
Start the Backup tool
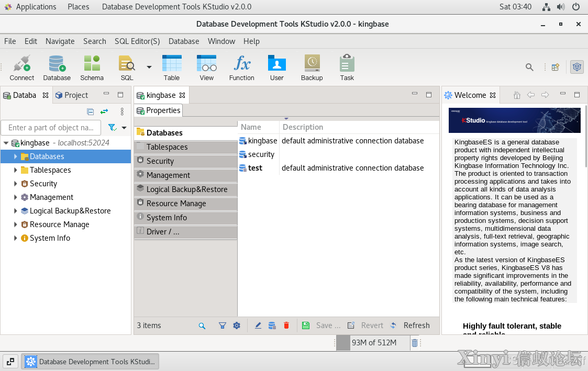(x=312, y=68)
